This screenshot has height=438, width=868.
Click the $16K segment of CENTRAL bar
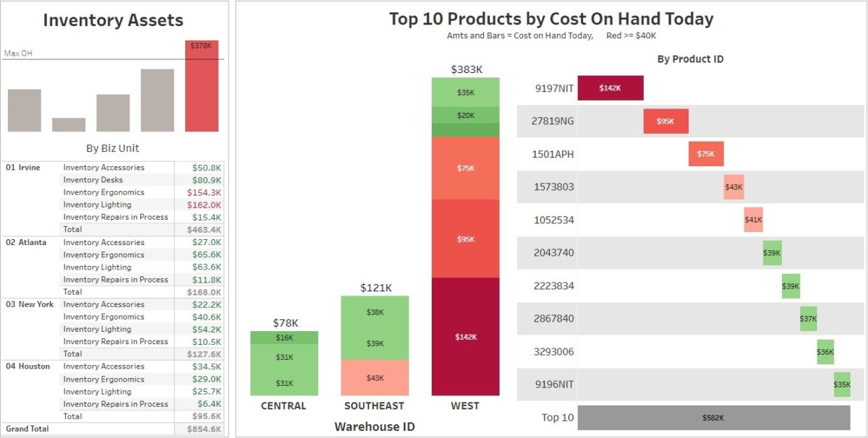[x=284, y=338]
